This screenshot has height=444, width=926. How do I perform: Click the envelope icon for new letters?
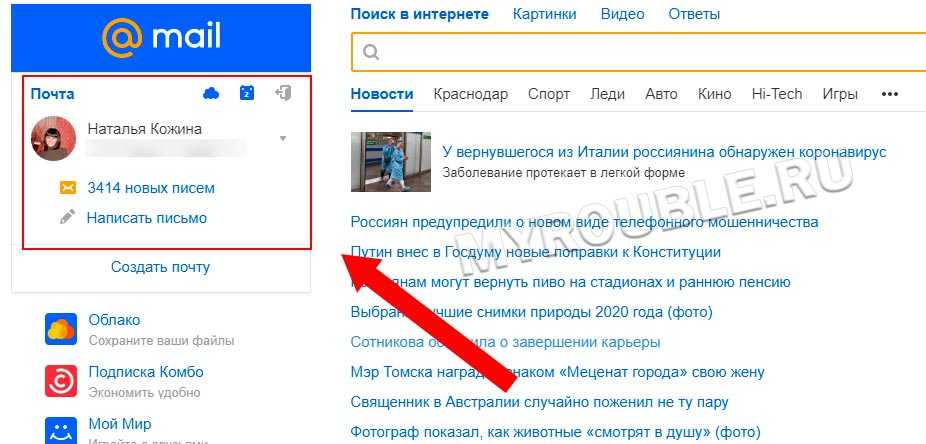click(x=68, y=188)
